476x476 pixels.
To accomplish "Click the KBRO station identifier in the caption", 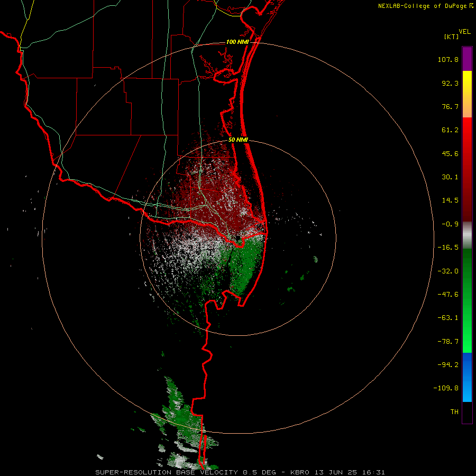I will 300,472.
